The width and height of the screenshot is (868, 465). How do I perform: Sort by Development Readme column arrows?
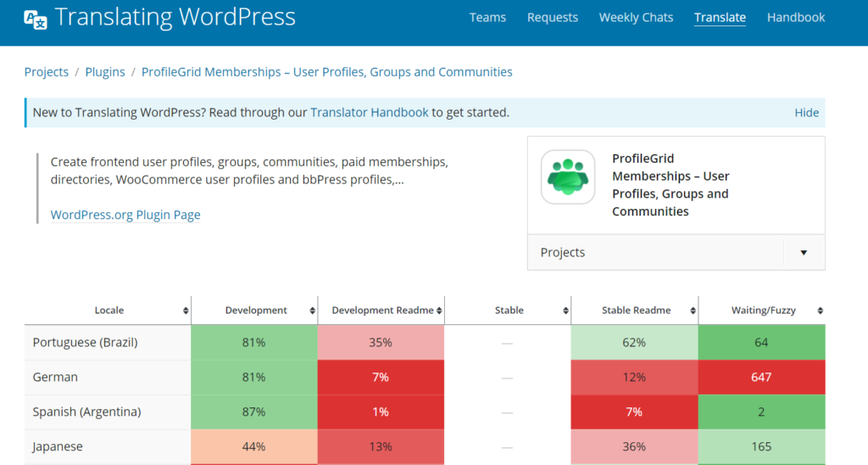[439, 311]
